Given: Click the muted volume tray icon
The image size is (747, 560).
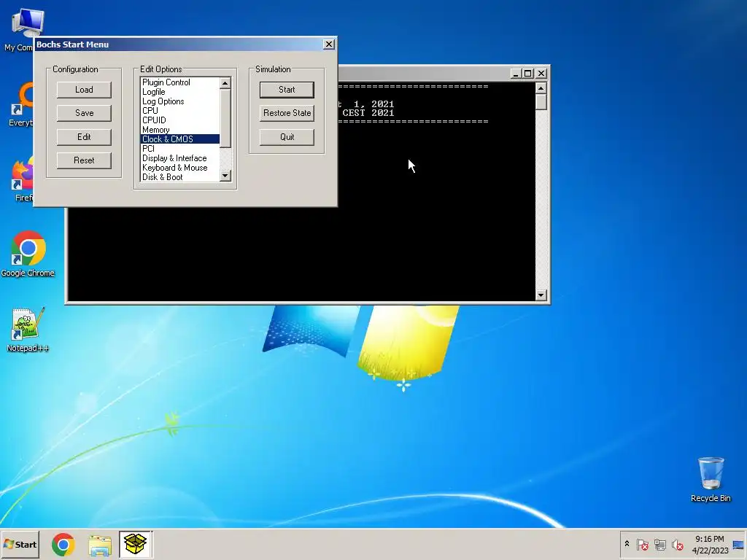Looking at the screenshot, I should pos(677,544).
